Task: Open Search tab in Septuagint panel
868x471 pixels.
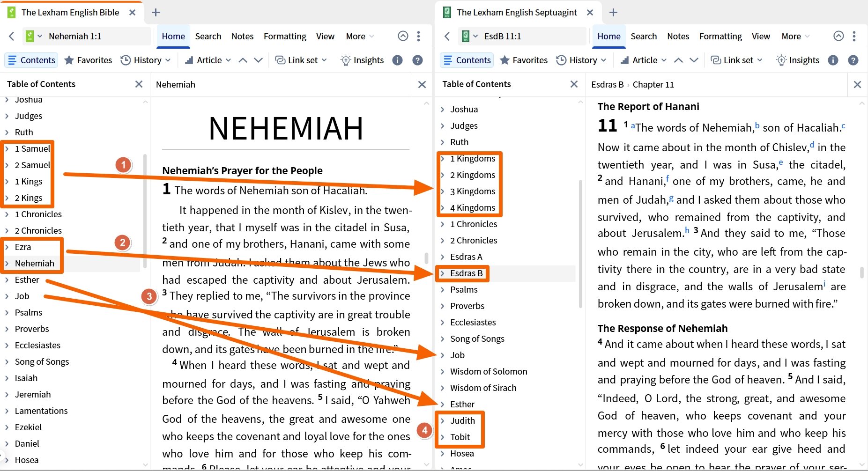Action: point(643,36)
